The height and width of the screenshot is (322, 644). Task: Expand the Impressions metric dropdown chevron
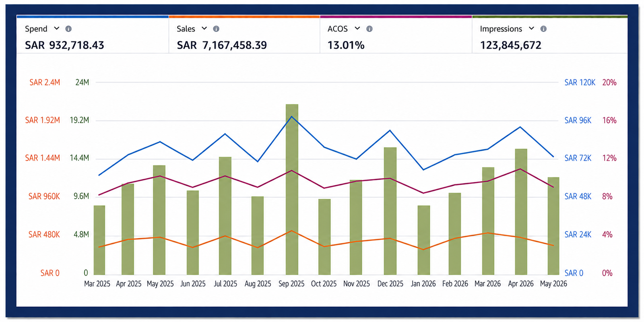(531, 28)
